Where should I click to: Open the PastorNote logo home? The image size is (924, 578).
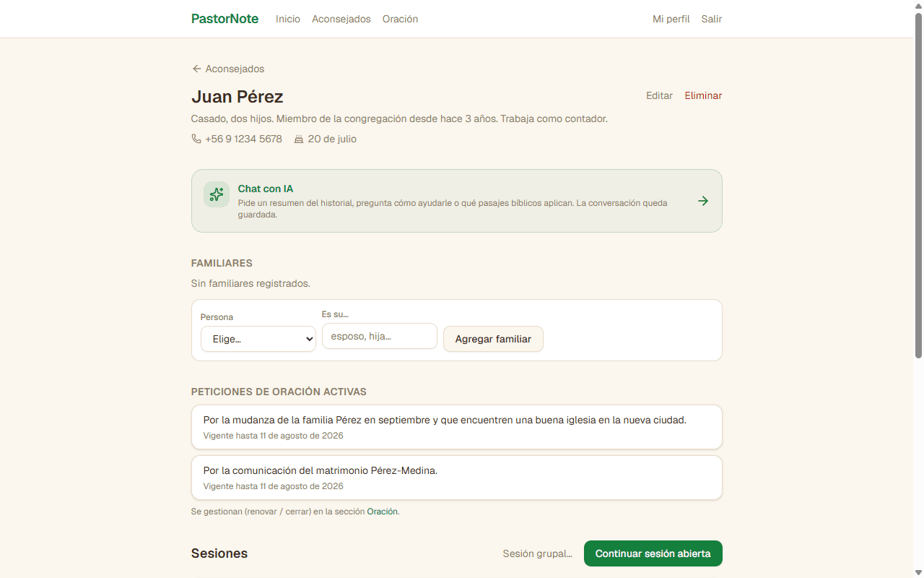tap(225, 19)
